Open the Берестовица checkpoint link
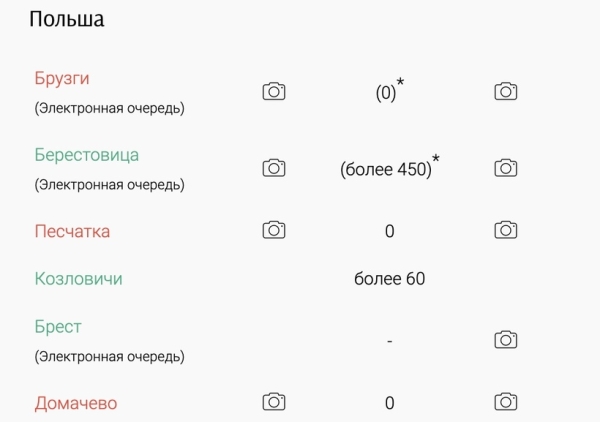Screen dimensions: 600x422 (86, 155)
